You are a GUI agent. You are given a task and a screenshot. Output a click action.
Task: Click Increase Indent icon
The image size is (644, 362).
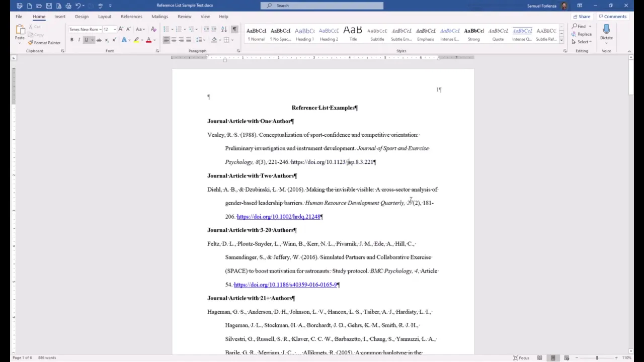point(214,29)
